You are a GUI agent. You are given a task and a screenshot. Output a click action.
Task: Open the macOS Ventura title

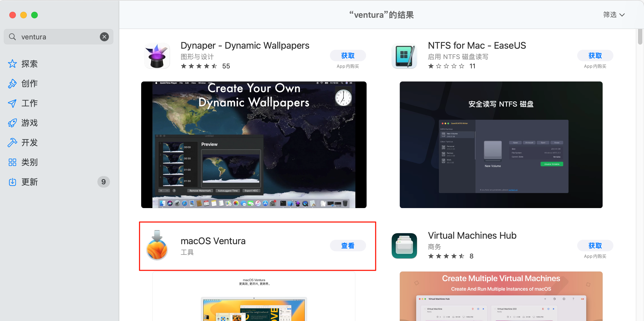pos(213,241)
